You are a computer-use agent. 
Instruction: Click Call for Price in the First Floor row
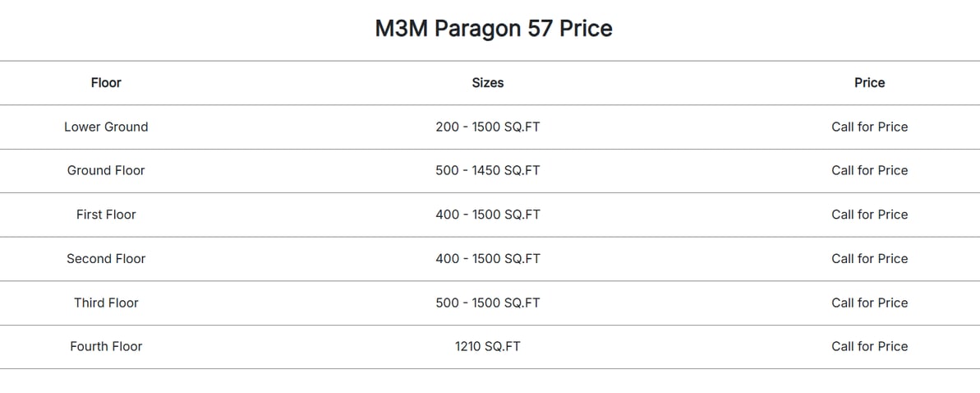coord(869,215)
